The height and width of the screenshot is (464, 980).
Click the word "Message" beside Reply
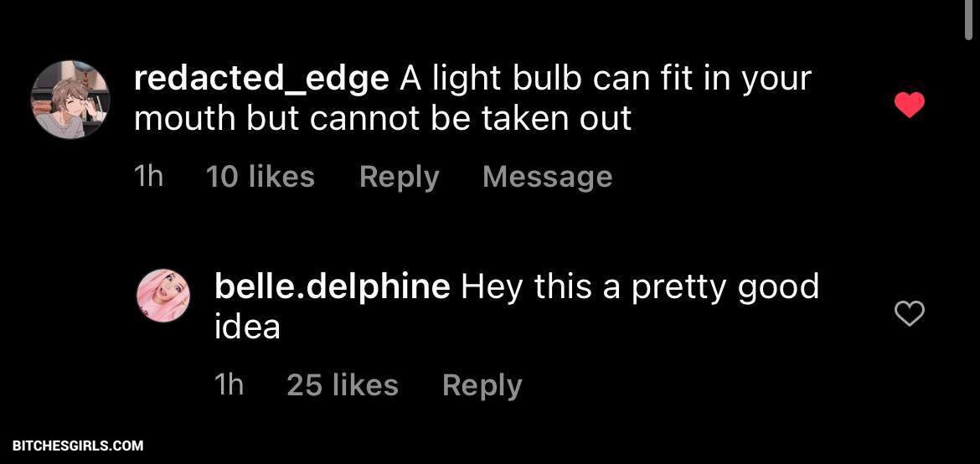[547, 177]
